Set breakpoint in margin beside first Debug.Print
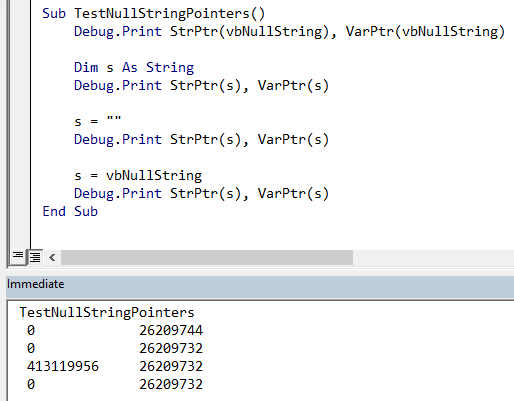The height and width of the screenshot is (401, 514). click(20, 31)
